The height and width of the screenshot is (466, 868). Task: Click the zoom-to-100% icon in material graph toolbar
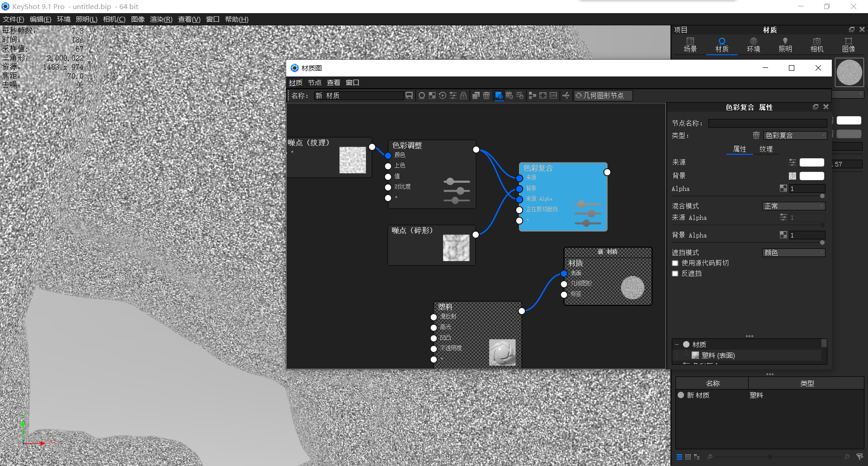point(553,95)
